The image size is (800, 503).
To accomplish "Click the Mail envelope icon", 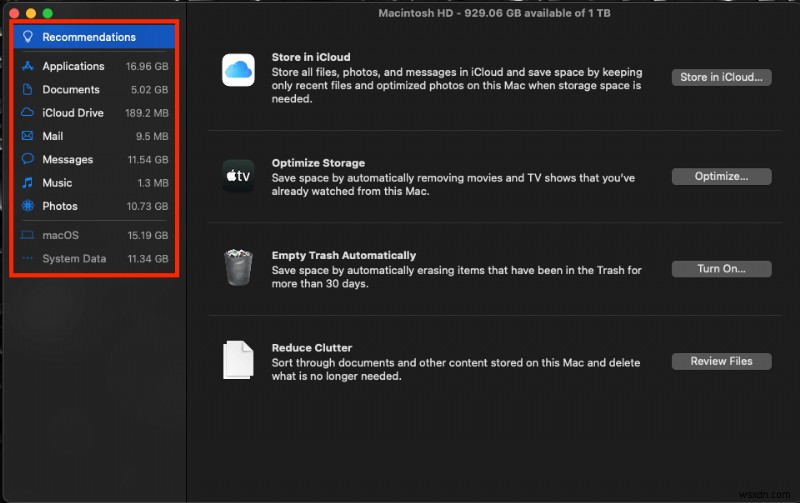I will point(28,136).
